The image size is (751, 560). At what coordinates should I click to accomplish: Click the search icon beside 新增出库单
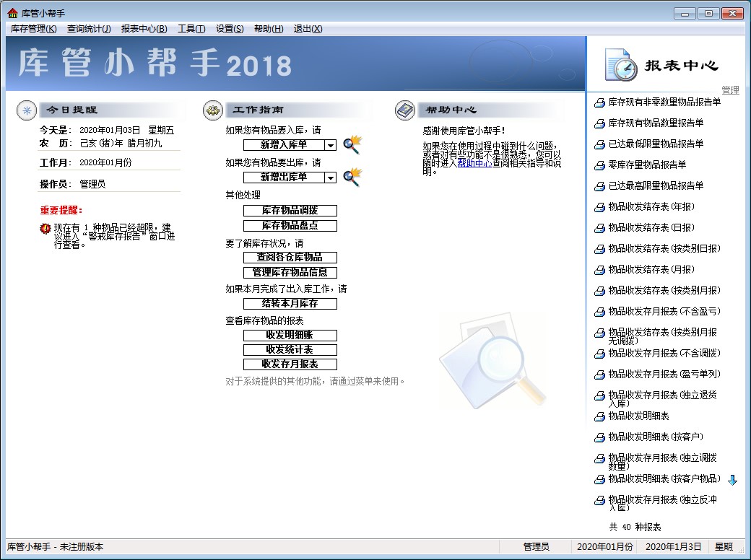(352, 177)
